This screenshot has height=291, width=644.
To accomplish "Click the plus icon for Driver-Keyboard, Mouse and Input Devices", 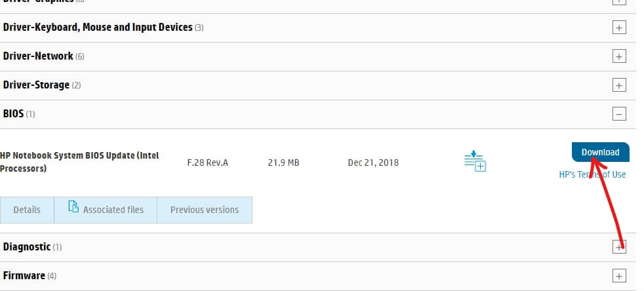I will coord(618,28).
